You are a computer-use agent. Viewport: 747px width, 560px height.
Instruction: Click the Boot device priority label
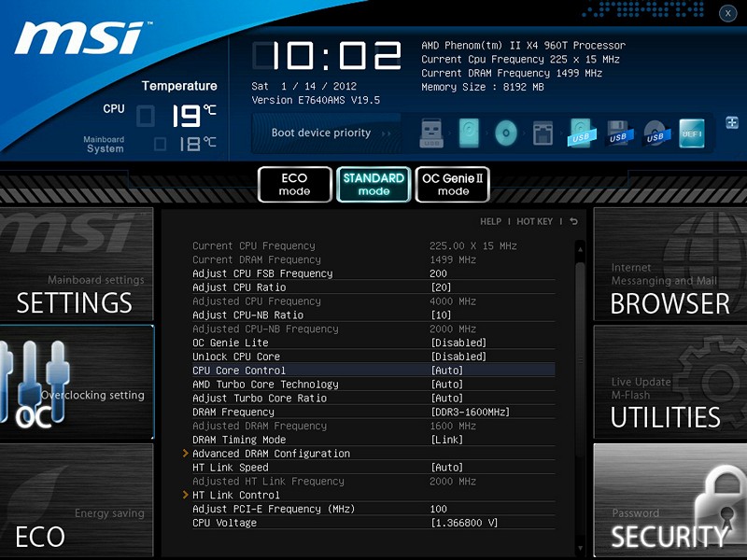pos(321,133)
